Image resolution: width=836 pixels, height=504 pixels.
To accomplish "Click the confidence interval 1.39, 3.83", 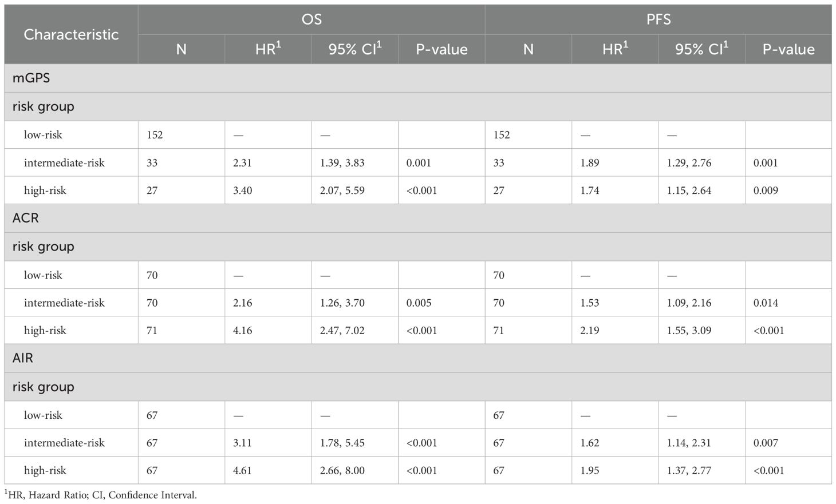I will (x=342, y=163).
